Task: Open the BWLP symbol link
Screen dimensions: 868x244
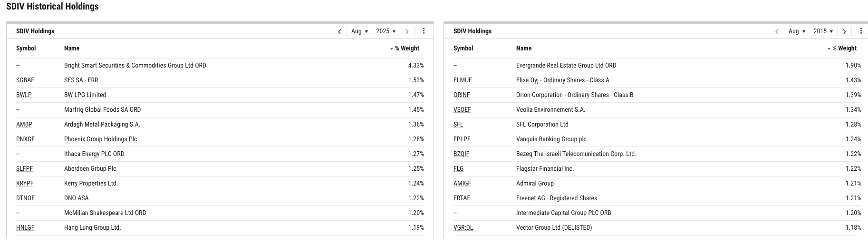Action: click(24, 95)
